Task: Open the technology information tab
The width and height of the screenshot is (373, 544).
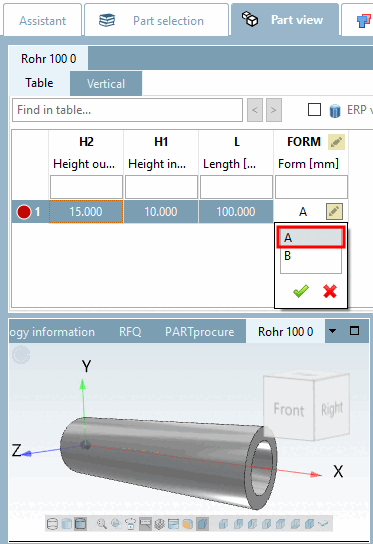Action: coord(52,332)
